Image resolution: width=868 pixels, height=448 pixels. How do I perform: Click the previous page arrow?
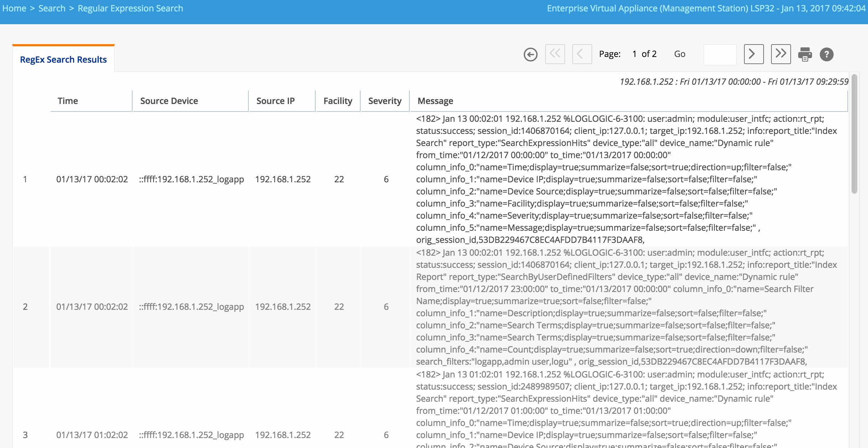coord(582,54)
